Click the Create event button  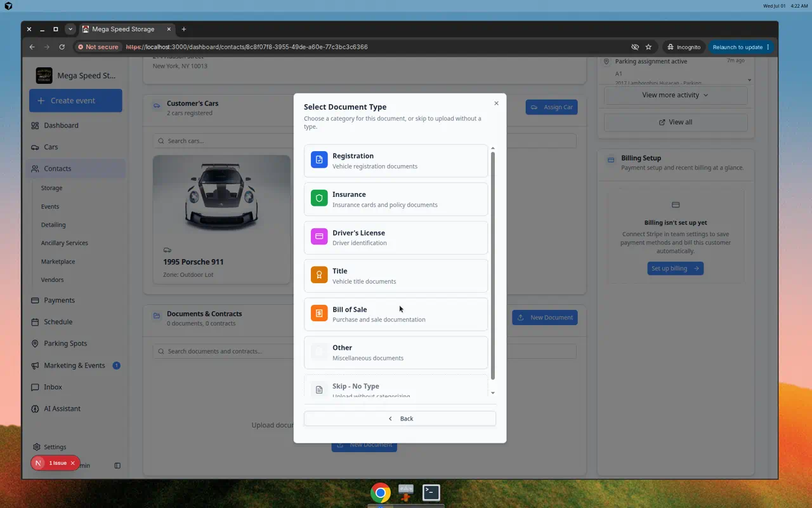(75, 100)
